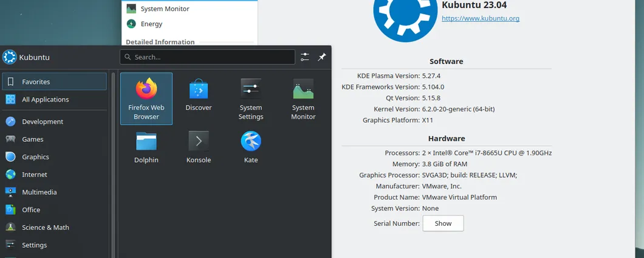Open the Office category
The height and width of the screenshot is (258, 644).
coord(54,210)
